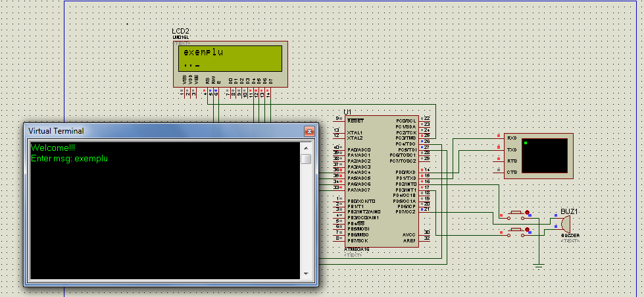Viewport: 644px width, 297px height.
Task: Click the 'Enter msg: exemplu' terminal line
Action: click(70, 158)
